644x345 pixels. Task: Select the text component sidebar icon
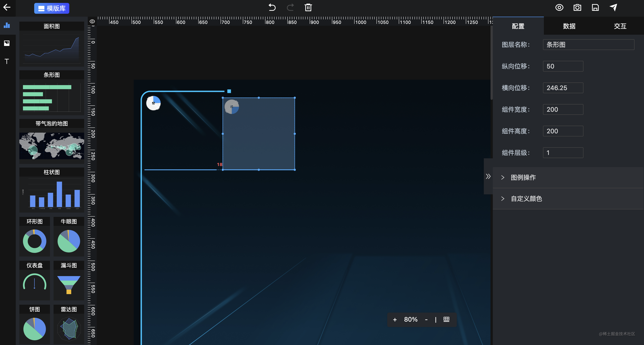coord(7,61)
